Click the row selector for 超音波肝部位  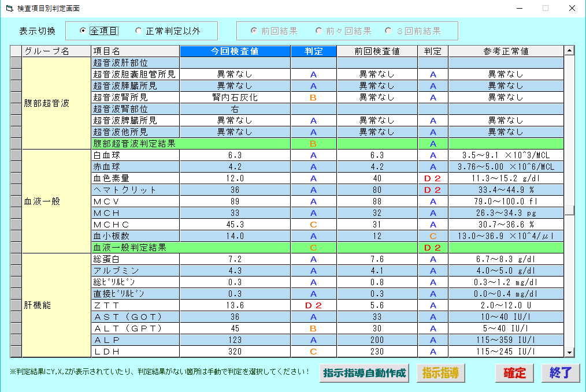16,63
